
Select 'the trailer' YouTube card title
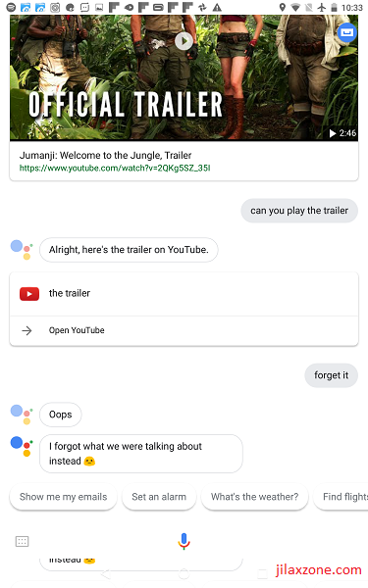click(x=70, y=293)
